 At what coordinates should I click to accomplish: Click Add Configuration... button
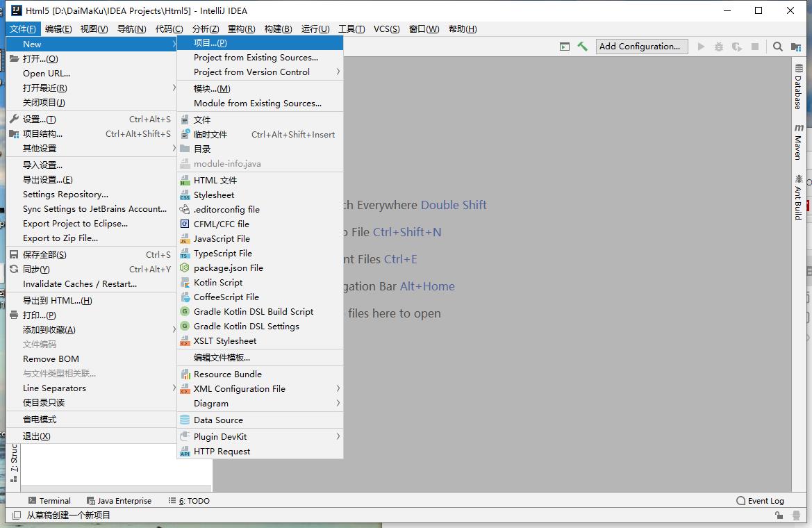tap(642, 47)
